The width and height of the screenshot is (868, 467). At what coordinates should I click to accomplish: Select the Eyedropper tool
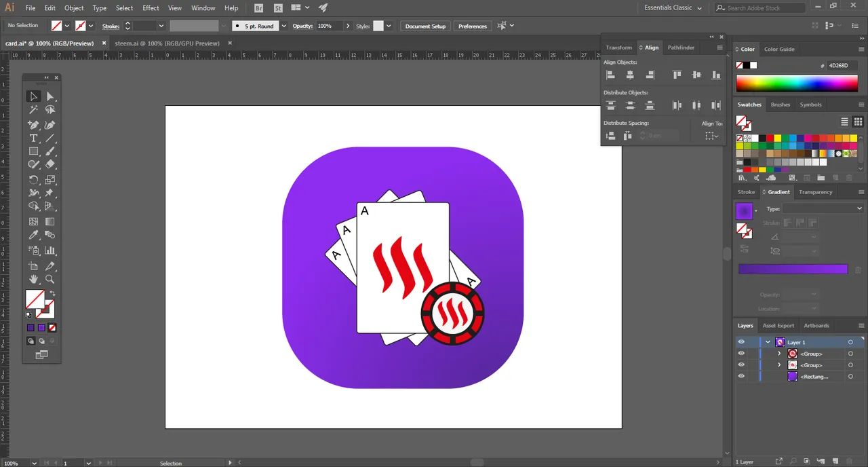(x=33, y=235)
